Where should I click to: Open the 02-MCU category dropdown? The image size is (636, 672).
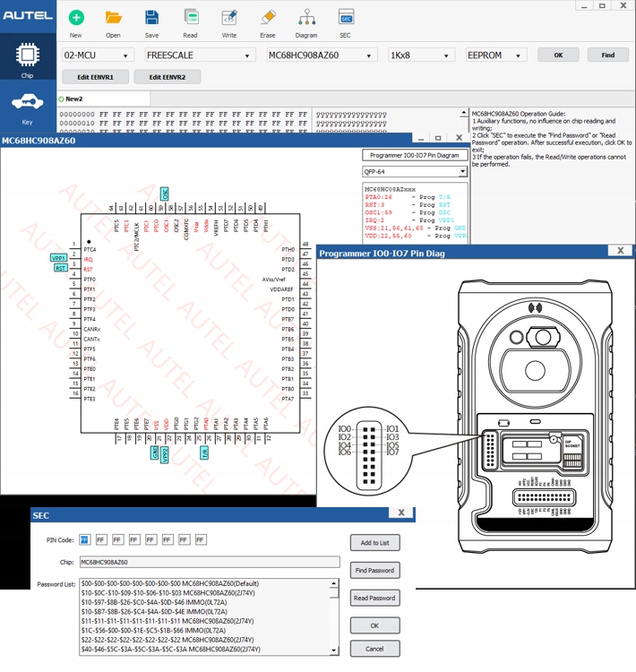tap(98, 56)
